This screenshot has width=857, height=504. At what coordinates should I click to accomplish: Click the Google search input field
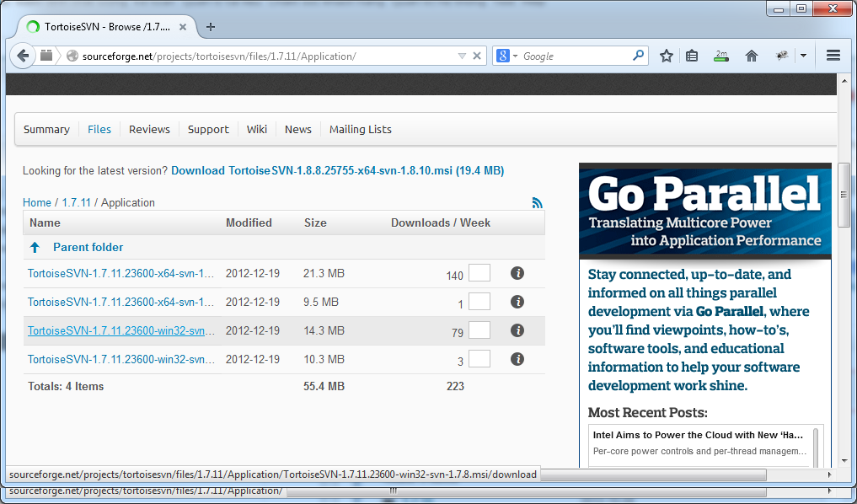pyautogui.click(x=576, y=56)
